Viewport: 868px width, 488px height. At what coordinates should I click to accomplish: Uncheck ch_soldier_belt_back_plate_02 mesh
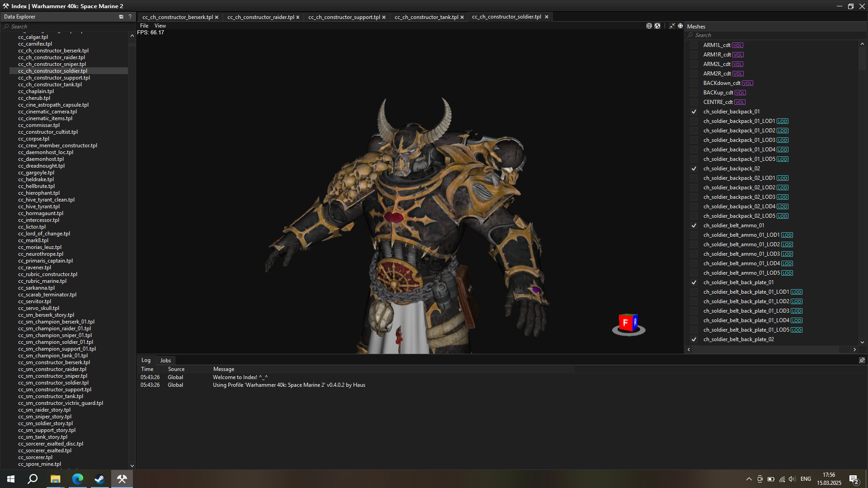coord(694,339)
